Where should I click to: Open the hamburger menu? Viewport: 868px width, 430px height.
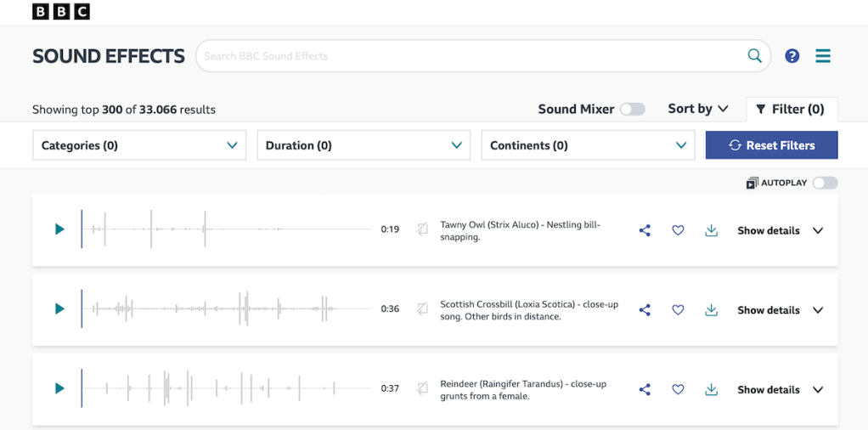[x=823, y=56]
